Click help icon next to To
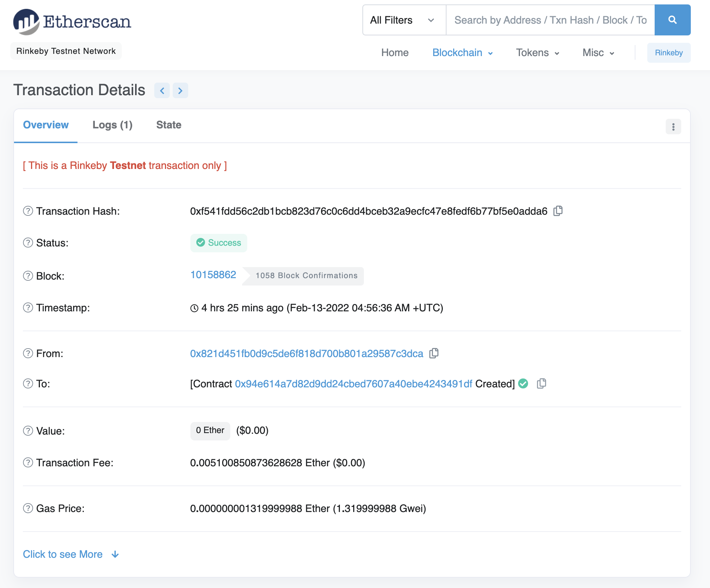 point(28,384)
